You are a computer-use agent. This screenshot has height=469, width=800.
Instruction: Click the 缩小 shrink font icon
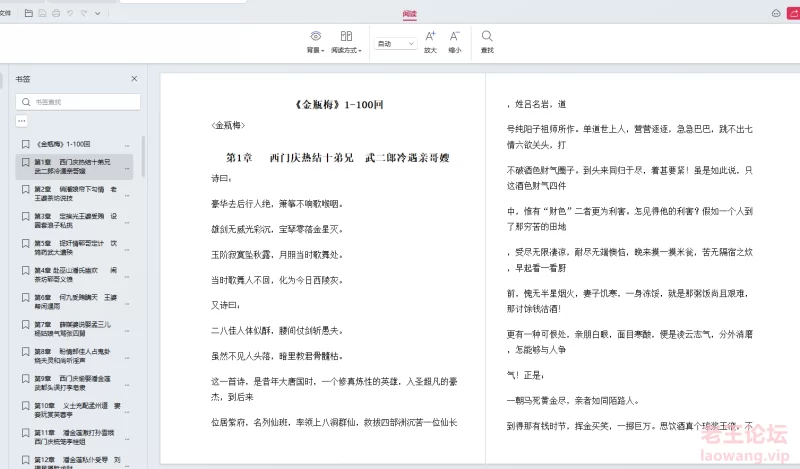pos(455,42)
